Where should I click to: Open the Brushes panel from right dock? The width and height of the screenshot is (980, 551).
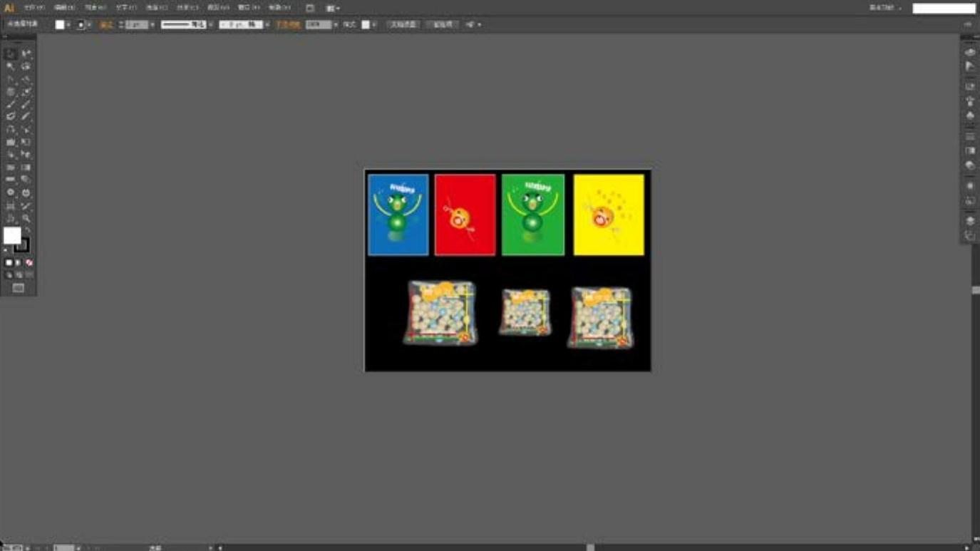coord(970,101)
